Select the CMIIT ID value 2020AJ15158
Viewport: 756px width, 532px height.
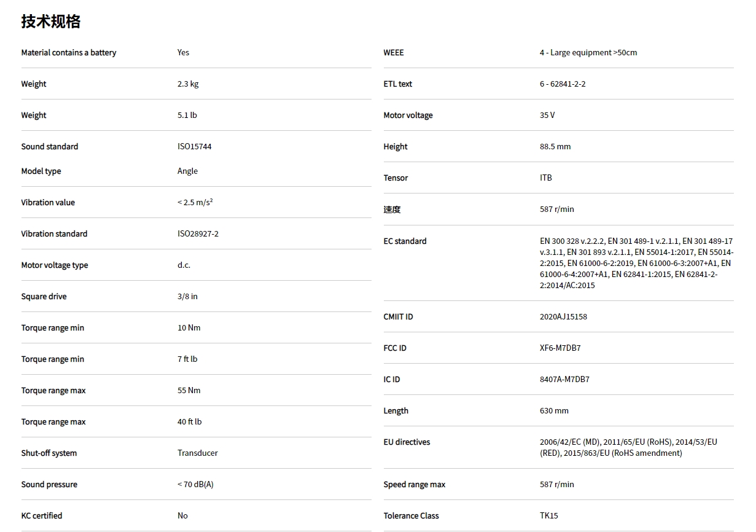(563, 317)
